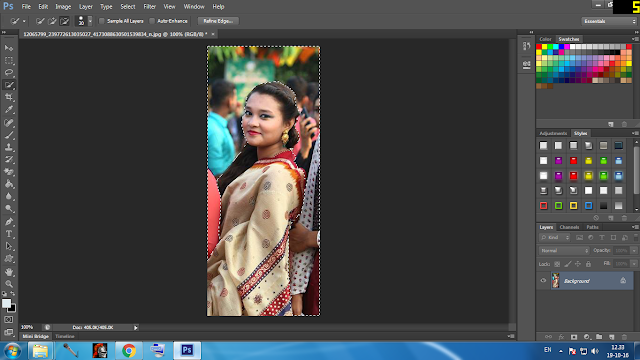The height and width of the screenshot is (360, 640).
Task: Select the Lasso tool
Action: coord(9,73)
